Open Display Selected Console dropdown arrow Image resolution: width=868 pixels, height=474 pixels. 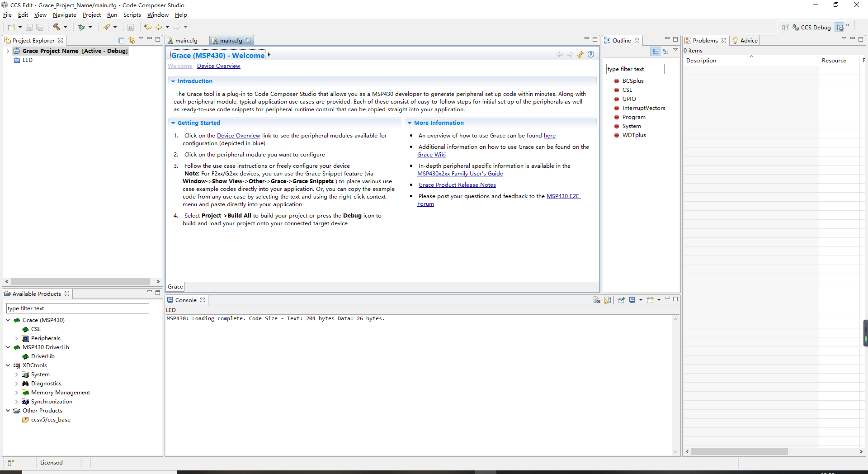point(641,300)
